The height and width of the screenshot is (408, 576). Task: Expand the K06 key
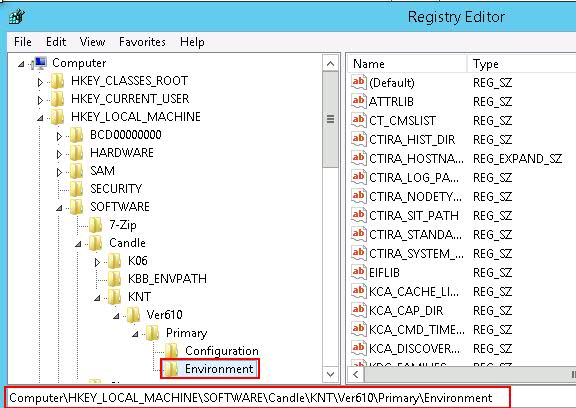97,262
